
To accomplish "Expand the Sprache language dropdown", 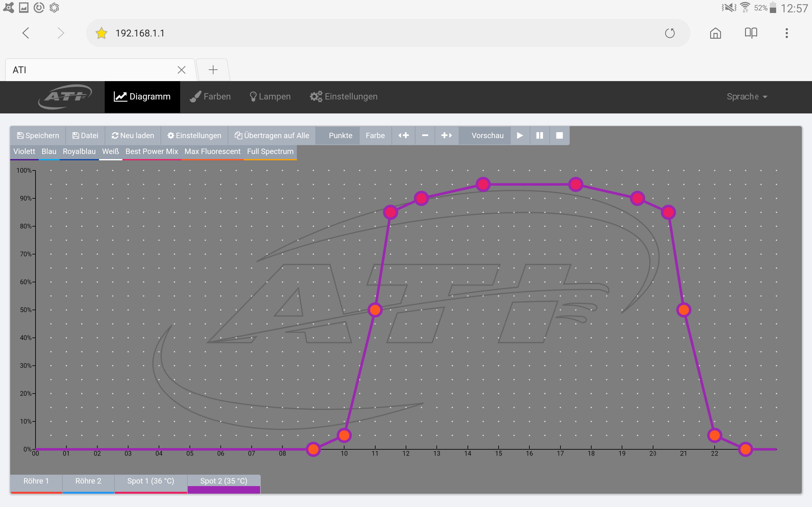I will (747, 97).
